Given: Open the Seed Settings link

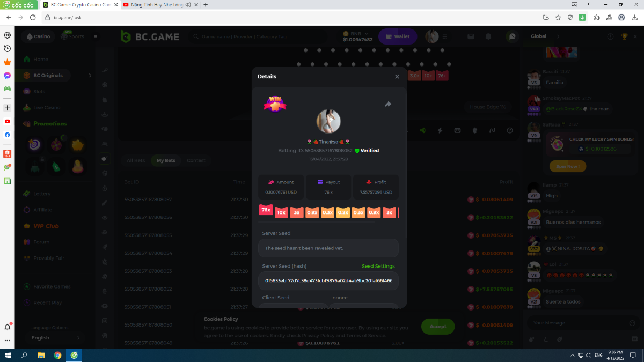Looking at the screenshot, I should point(378,266).
